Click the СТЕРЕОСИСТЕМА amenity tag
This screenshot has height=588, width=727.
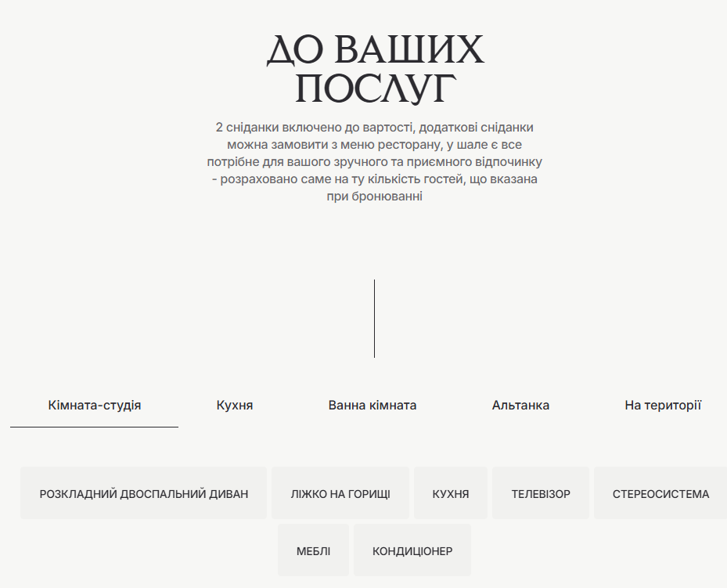click(x=660, y=493)
